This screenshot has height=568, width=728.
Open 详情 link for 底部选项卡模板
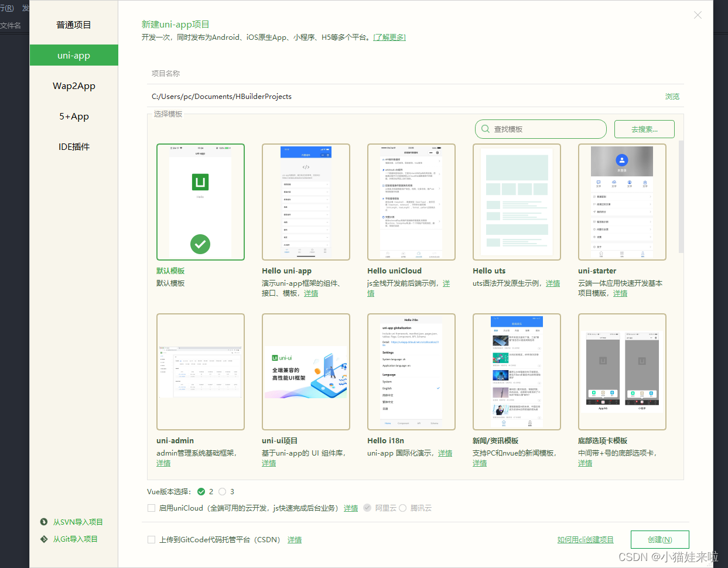click(585, 463)
